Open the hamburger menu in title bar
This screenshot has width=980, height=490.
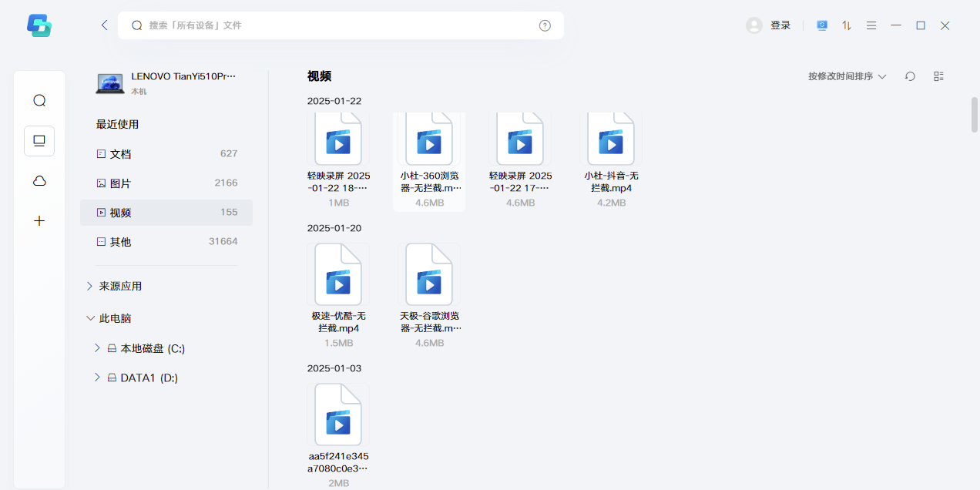[871, 25]
